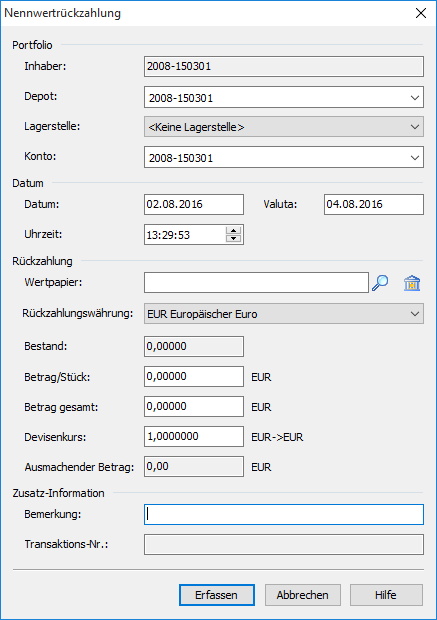Viewport: 437px width, 620px height.
Task: Click the Datum date field
Action: coord(194,204)
